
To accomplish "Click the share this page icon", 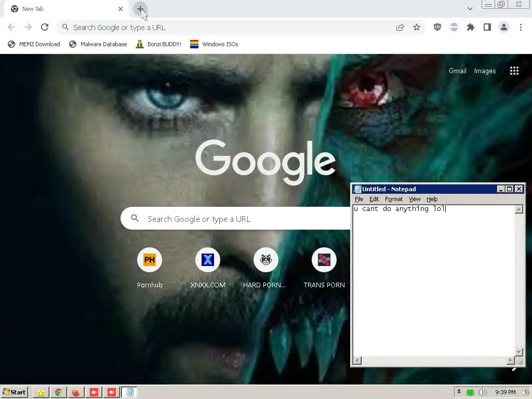I will coord(400,27).
